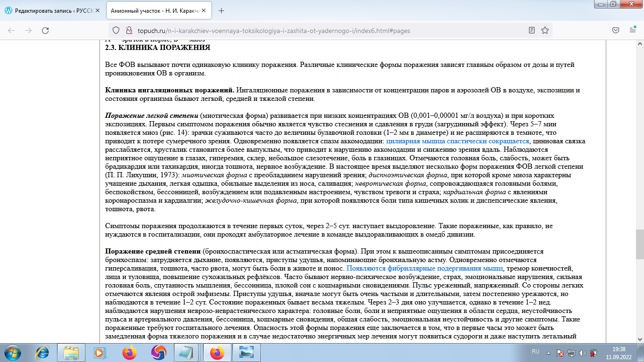Reload the topuch.ru page
The height and width of the screenshot is (362, 644).
coord(45,29)
